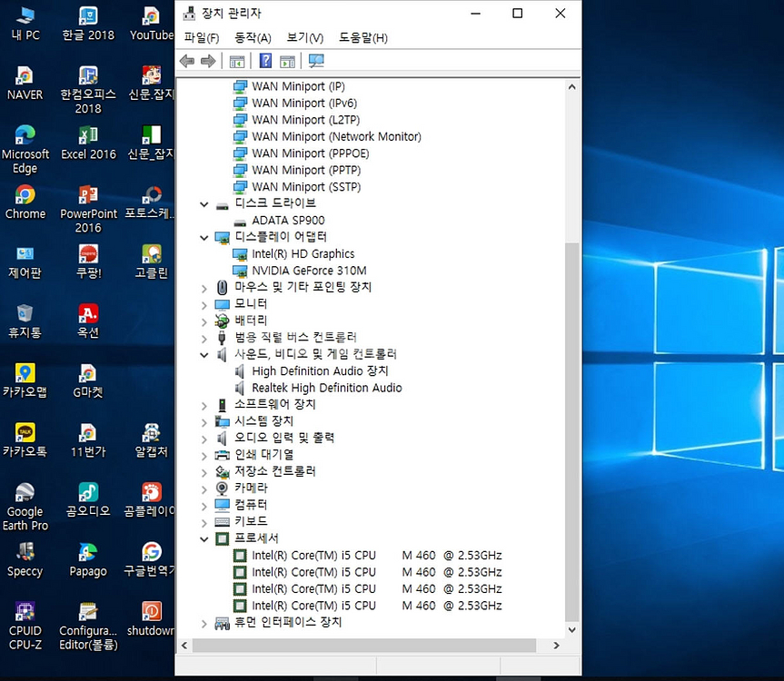Image resolution: width=784 pixels, height=681 pixels.
Task: Open Google Earth Pro shortcut
Action: [25, 507]
